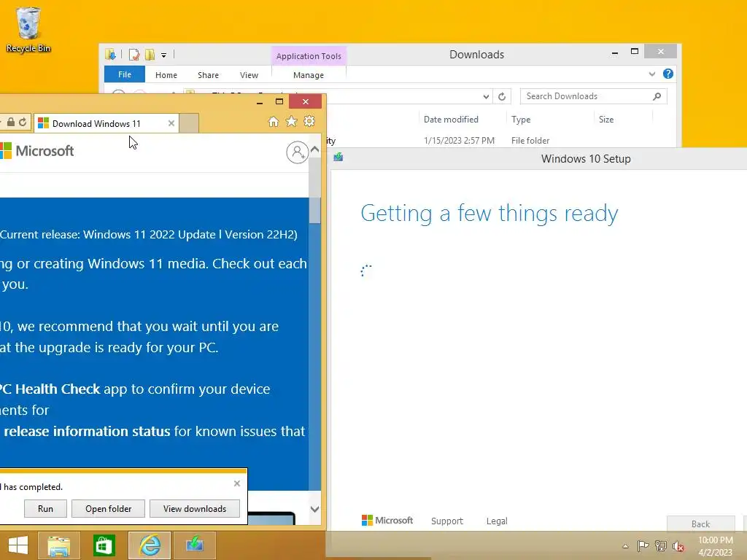The image size is (747, 560).
Task: Sort by Date modified column header
Action: pos(451,120)
